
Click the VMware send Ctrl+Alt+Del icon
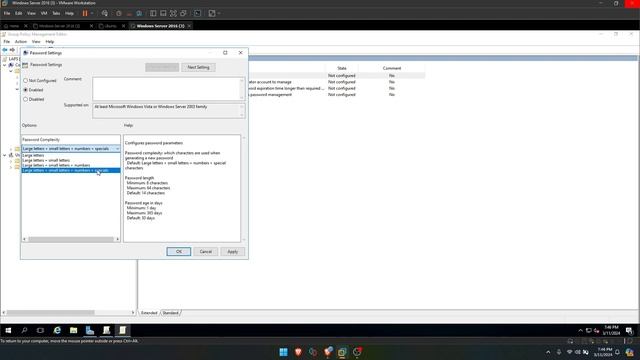[105, 13]
